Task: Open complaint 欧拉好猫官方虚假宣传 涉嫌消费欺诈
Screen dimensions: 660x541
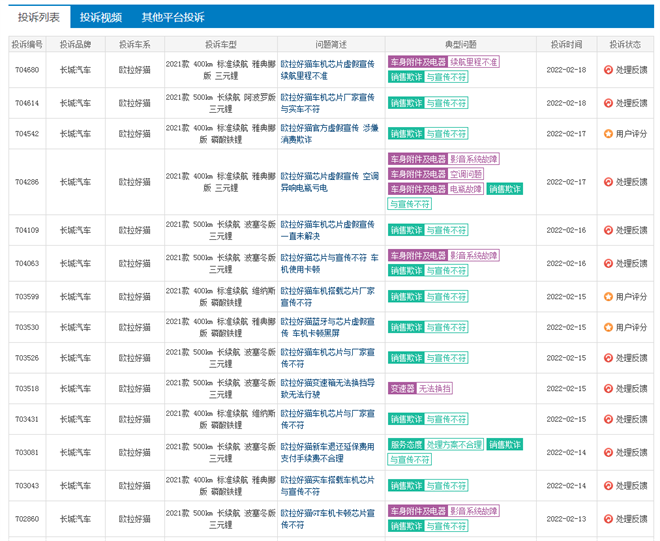Action: (x=330, y=134)
